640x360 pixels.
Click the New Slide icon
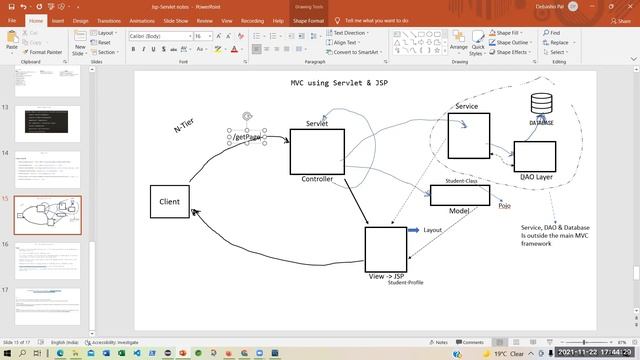coord(80,36)
